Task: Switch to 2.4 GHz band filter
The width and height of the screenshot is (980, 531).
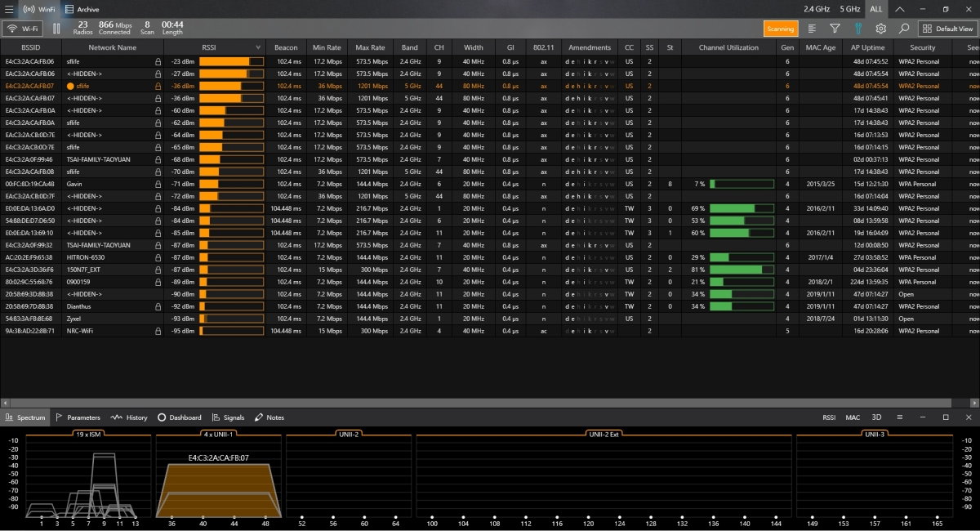Action: (817, 9)
